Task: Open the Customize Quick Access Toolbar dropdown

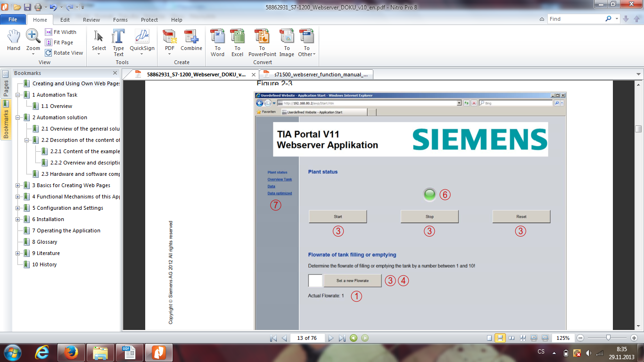Action: coord(83,7)
